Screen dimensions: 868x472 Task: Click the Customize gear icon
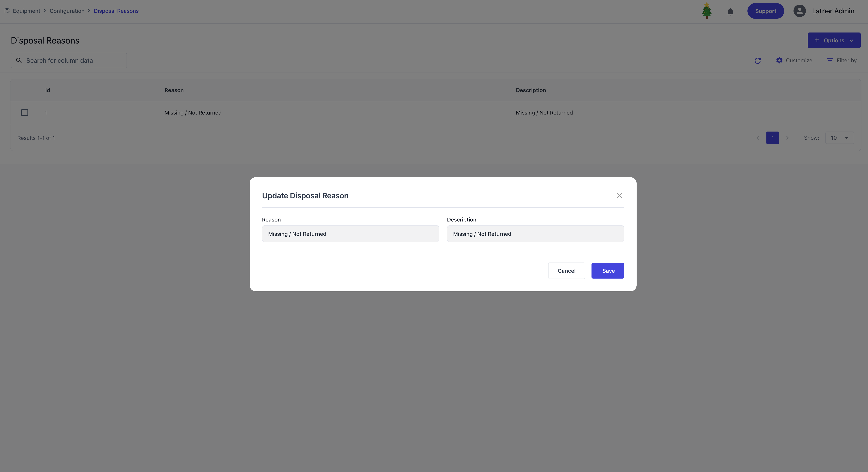click(x=779, y=60)
